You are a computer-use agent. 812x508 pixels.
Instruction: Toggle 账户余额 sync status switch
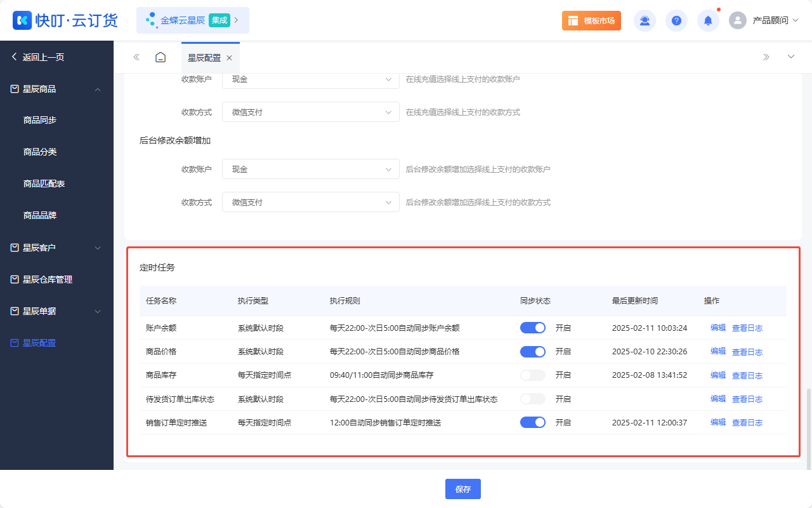point(533,328)
